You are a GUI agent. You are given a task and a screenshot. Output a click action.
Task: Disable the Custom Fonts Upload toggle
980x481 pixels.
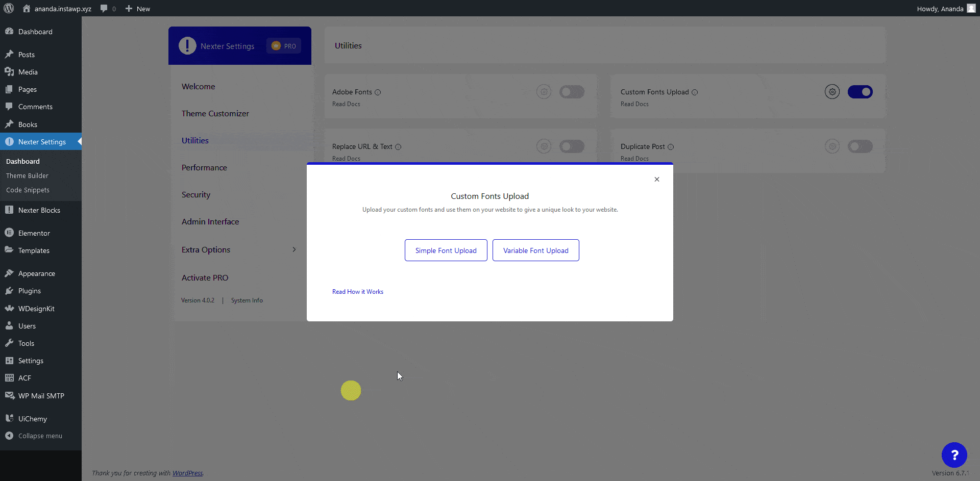pyautogui.click(x=860, y=92)
